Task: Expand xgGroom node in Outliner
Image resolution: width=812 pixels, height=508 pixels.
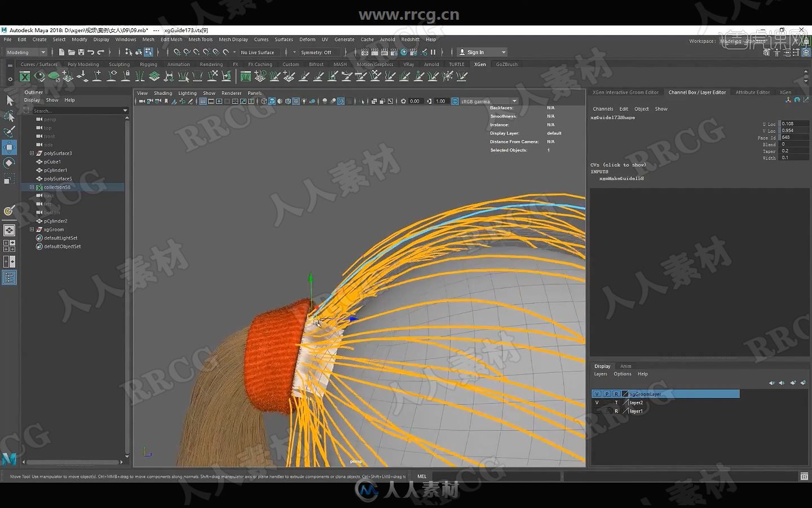Action: (32, 229)
